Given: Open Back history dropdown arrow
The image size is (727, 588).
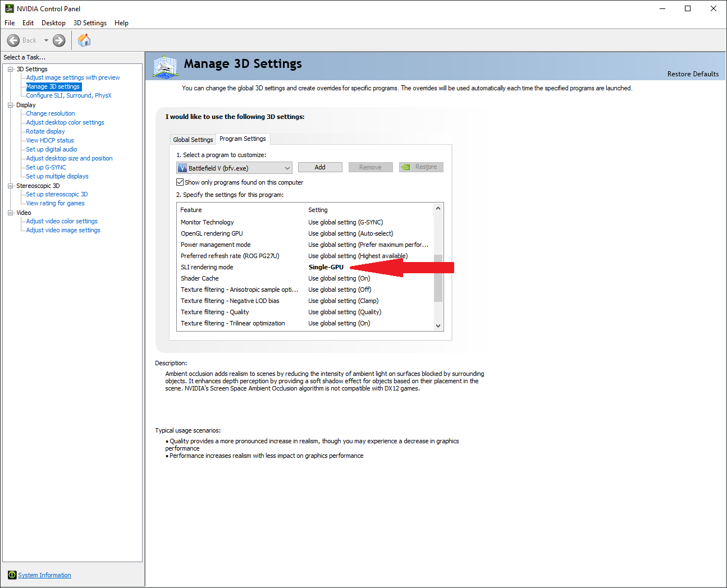Looking at the screenshot, I should click(46, 40).
